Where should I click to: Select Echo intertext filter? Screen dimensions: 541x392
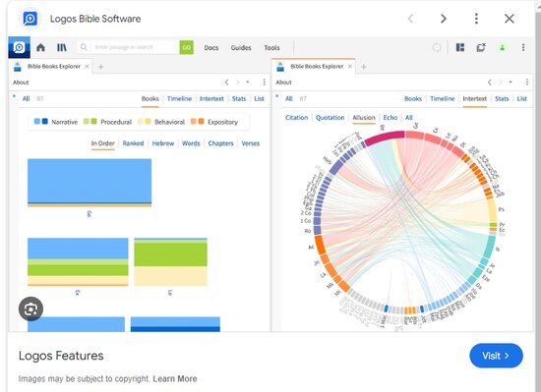pyautogui.click(x=391, y=118)
